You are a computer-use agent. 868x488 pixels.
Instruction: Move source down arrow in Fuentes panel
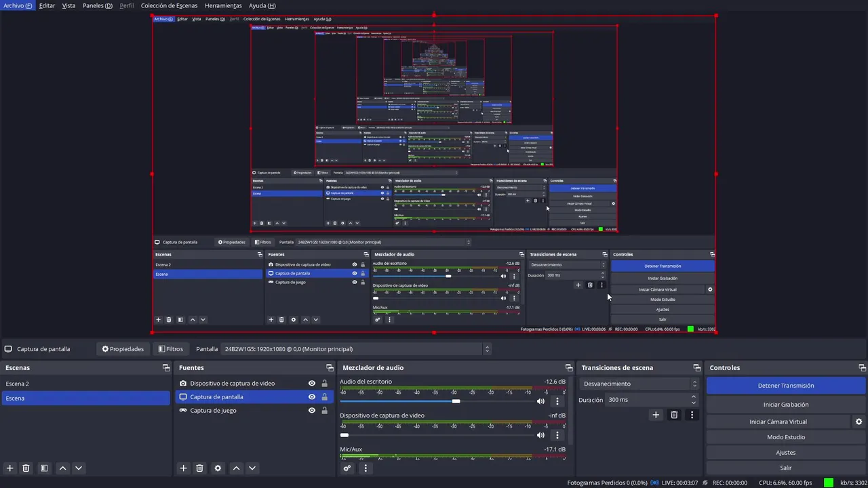[x=252, y=468]
